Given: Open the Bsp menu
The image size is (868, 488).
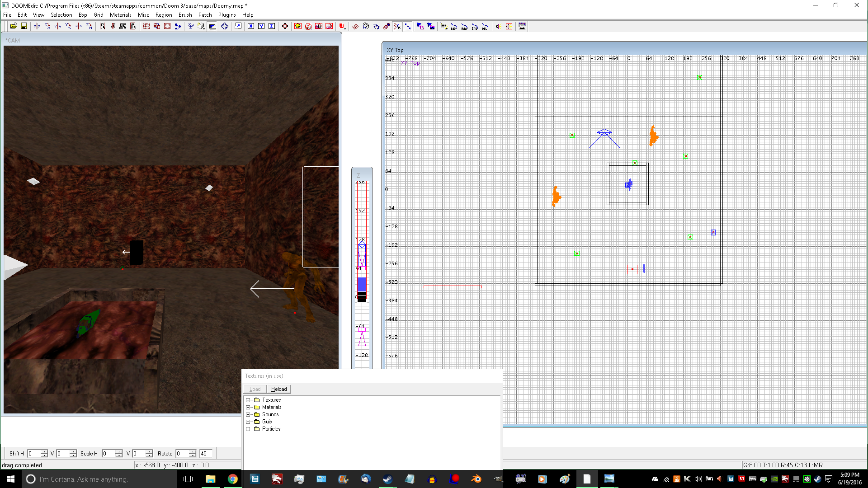Looking at the screenshot, I should (82, 15).
